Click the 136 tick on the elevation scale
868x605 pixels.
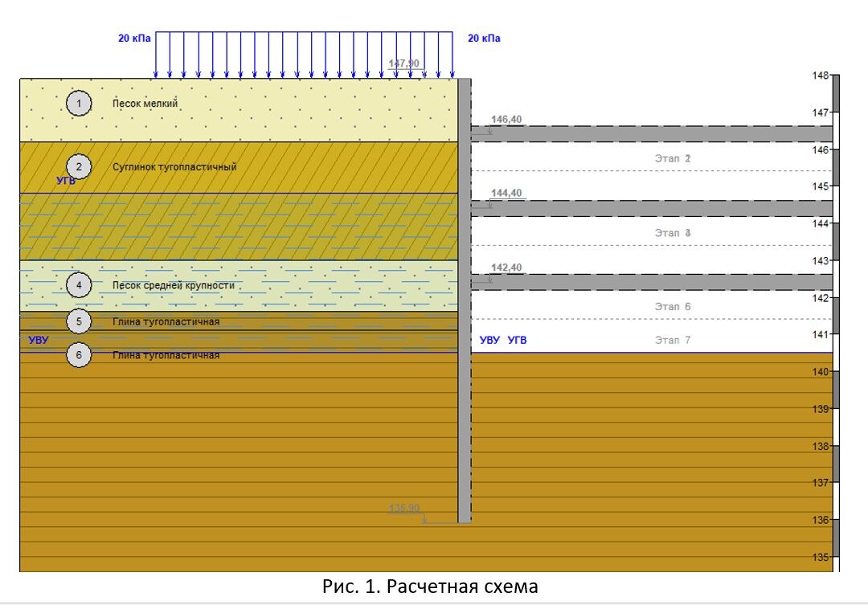(821, 520)
